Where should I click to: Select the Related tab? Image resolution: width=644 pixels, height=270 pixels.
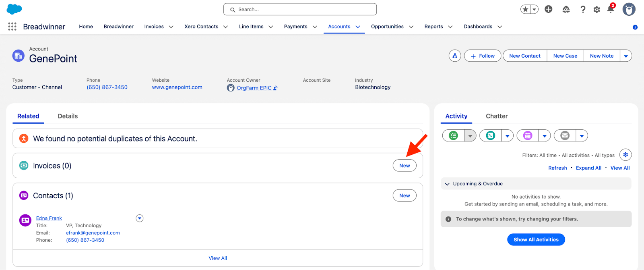point(28,116)
